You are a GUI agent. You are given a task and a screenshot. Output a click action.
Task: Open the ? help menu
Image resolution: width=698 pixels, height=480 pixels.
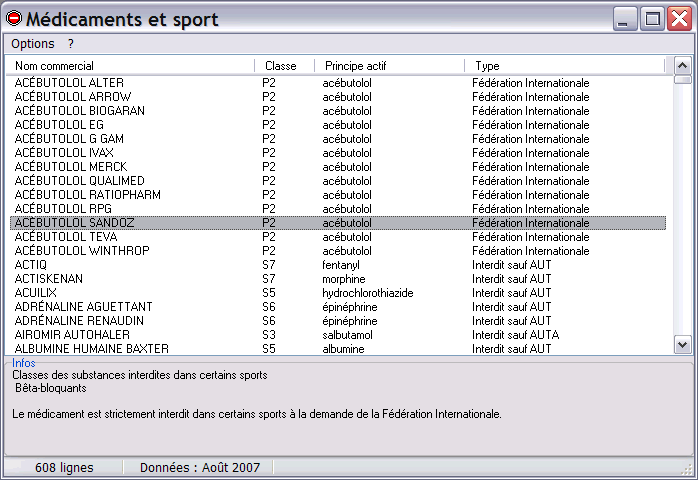71,44
